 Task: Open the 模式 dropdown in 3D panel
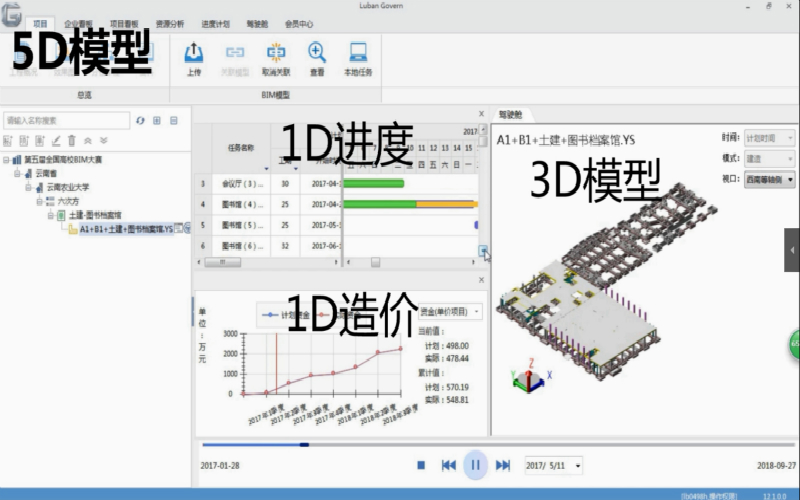coord(769,159)
